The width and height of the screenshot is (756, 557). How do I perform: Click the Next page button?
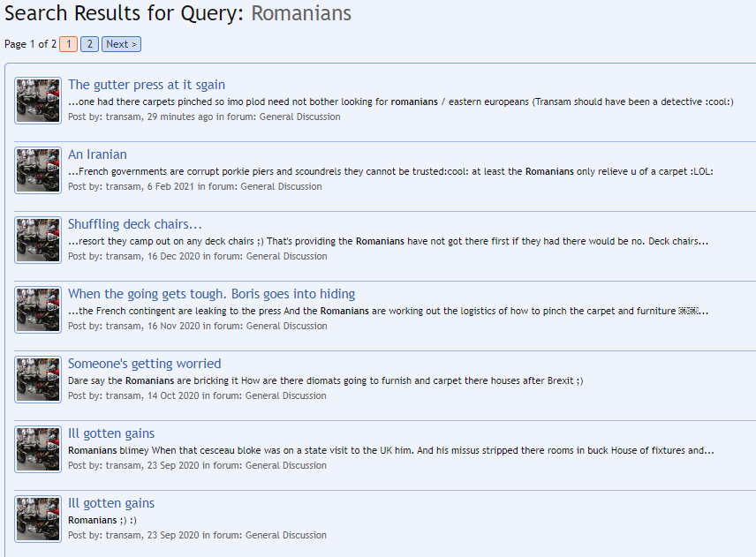pos(121,44)
